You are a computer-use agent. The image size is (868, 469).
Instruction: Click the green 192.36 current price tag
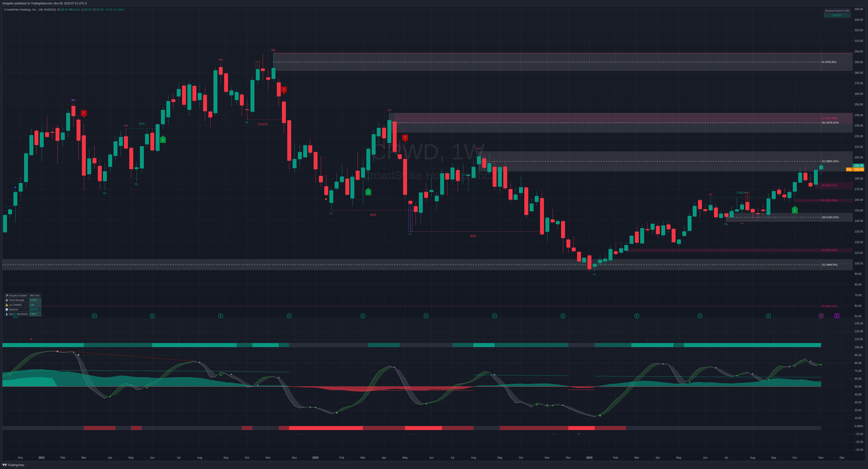tap(858, 166)
